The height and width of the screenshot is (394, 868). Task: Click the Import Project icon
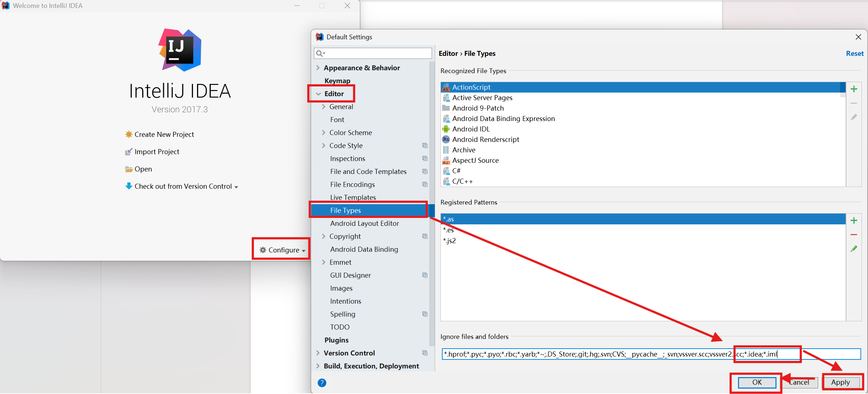(129, 152)
